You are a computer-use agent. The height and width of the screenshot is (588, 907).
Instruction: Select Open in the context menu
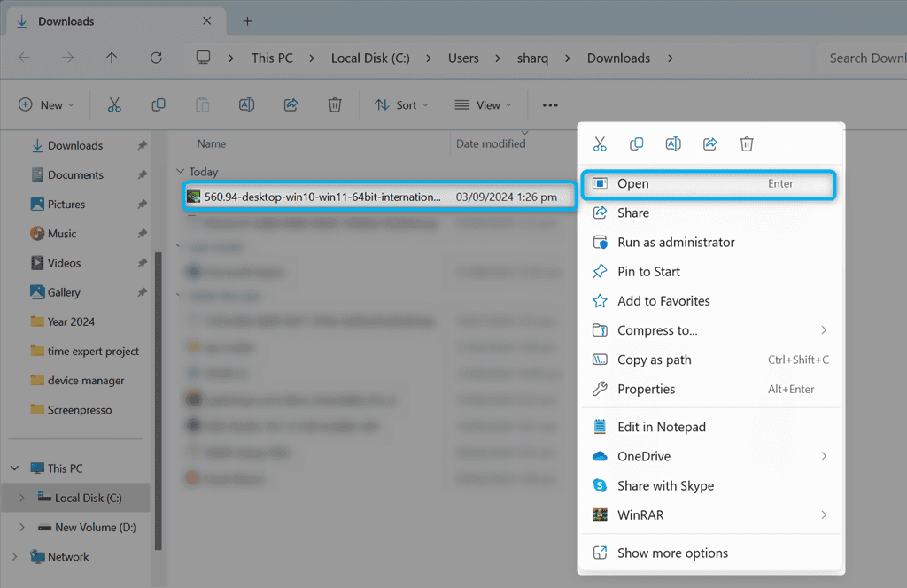click(x=709, y=184)
